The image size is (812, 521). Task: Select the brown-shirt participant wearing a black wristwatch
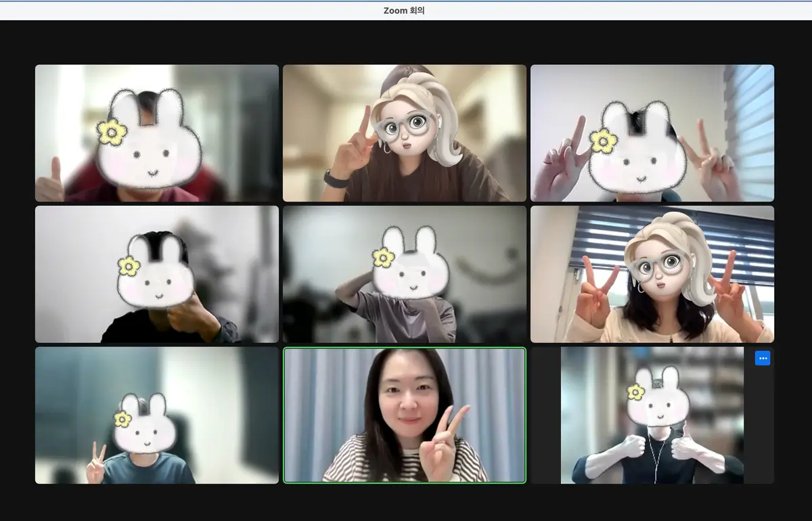(x=405, y=133)
